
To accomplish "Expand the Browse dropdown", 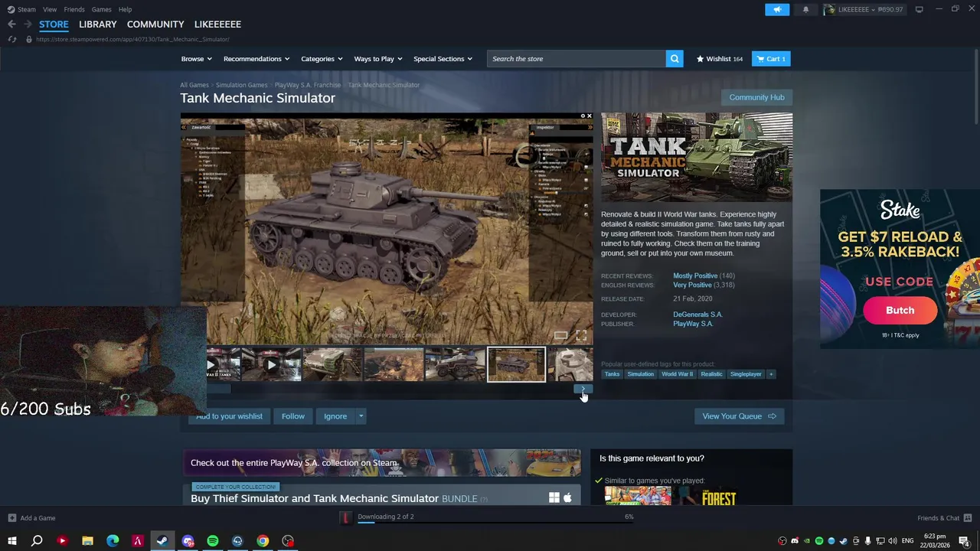I will pos(197,59).
